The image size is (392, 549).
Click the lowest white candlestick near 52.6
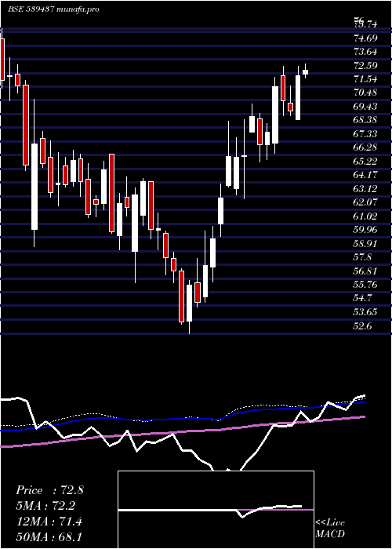[190, 304]
